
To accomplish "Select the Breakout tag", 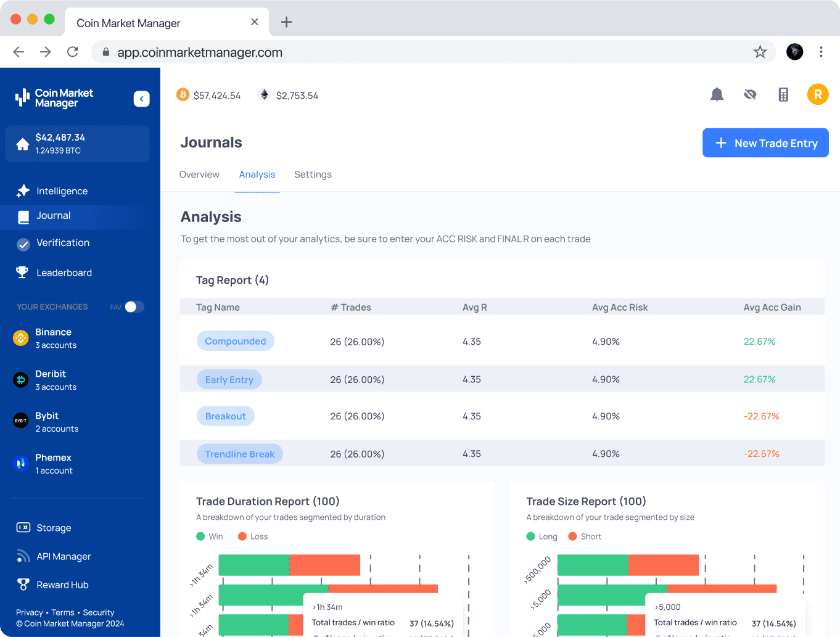I will [226, 416].
